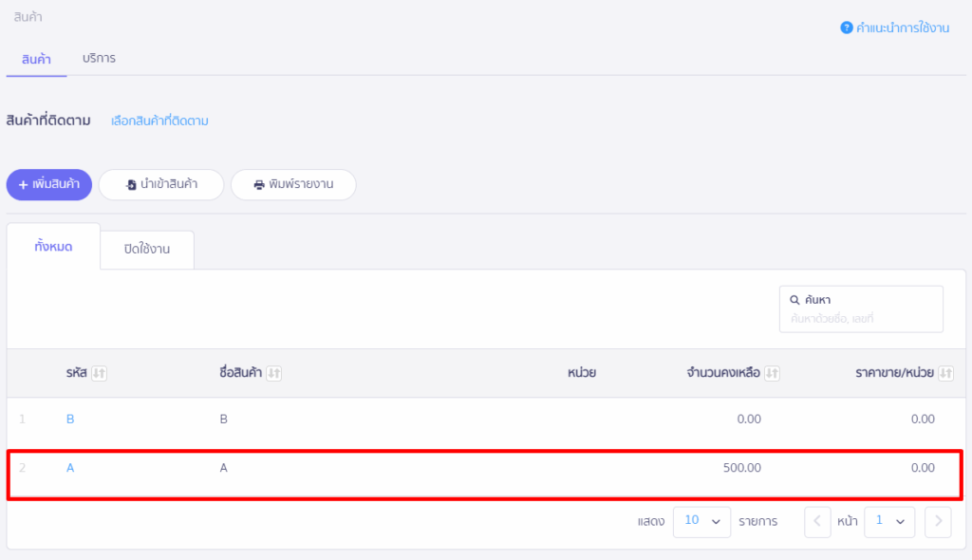Sort by จำนวนคงเหลือ column sort icon

point(773,374)
